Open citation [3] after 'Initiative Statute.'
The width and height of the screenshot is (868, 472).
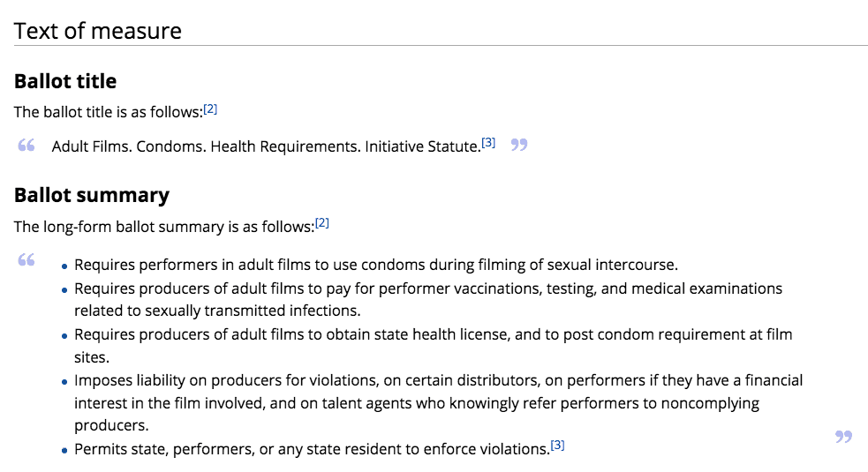pyautogui.click(x=488, y=143)
